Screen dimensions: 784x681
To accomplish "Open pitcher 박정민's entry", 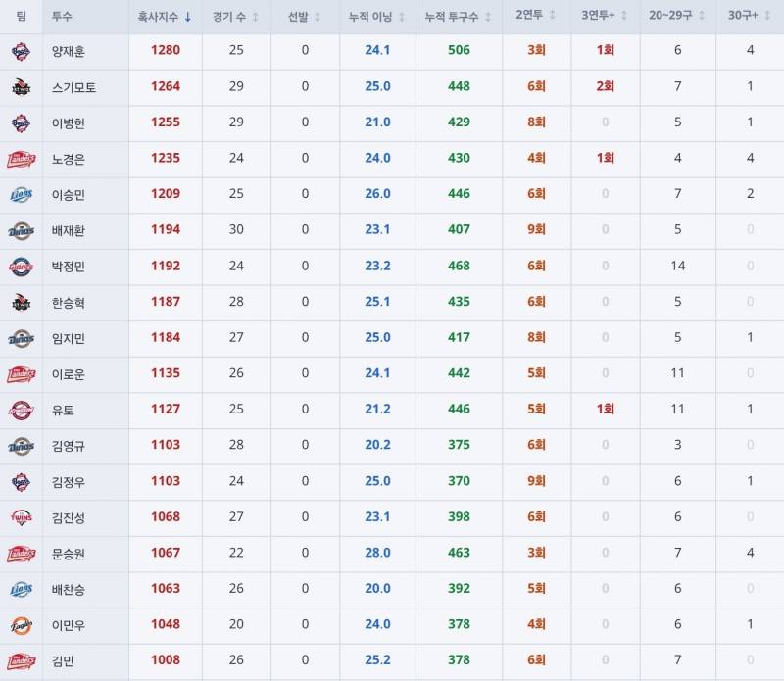I will point(69,267).
